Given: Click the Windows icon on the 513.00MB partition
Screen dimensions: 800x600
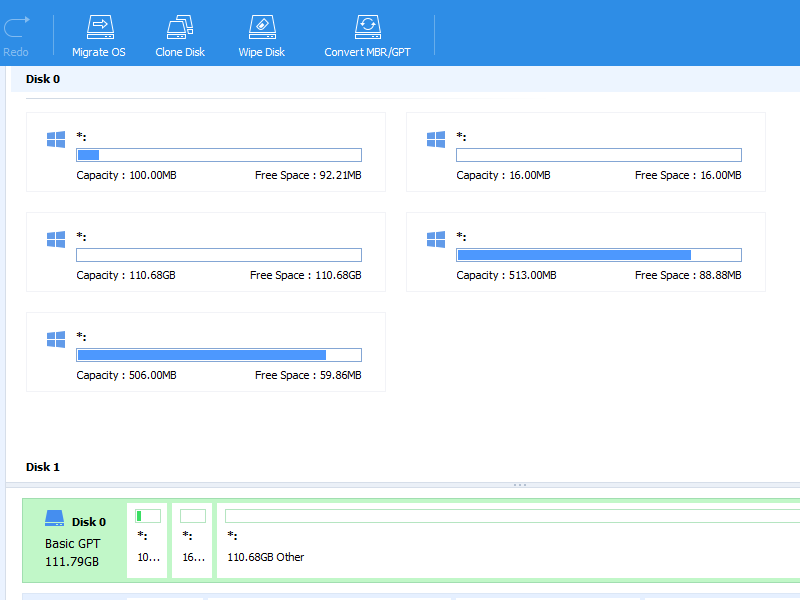Looking at the screenshot, I should (x=436, y=240).
